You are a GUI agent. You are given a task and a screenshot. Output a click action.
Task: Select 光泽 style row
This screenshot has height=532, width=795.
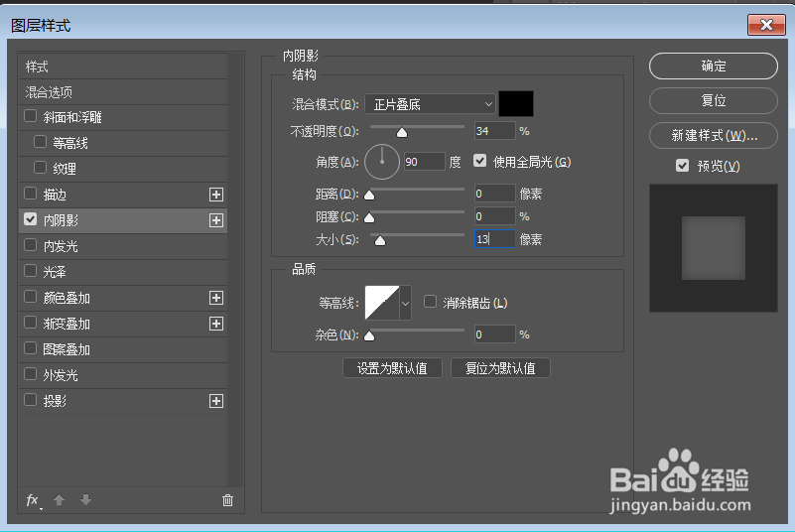[123, 272]
